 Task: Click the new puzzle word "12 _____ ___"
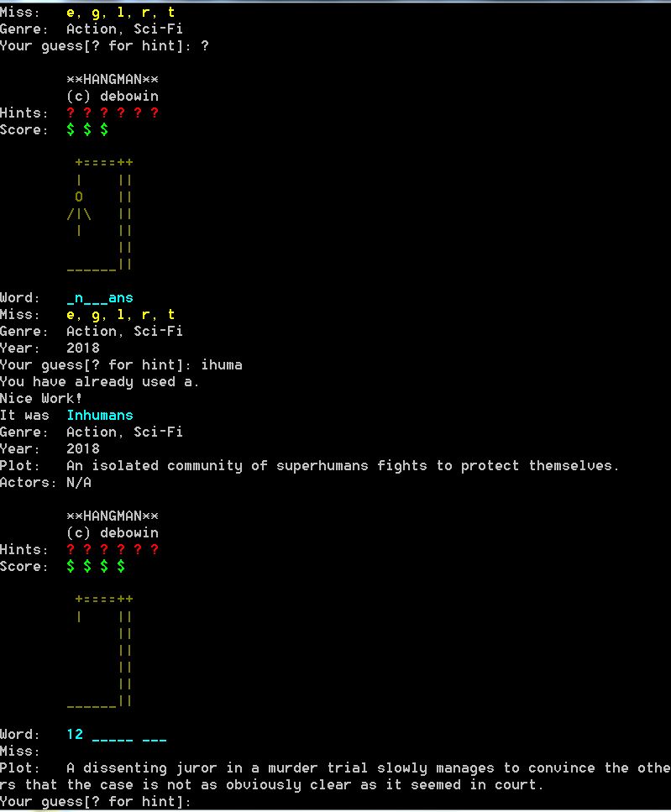[117, 735]
